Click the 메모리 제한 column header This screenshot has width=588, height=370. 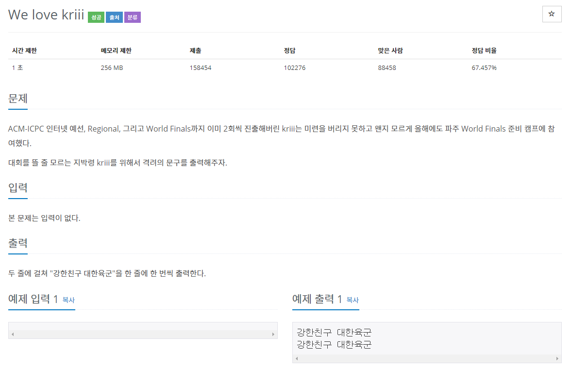[x=116, y=50]
